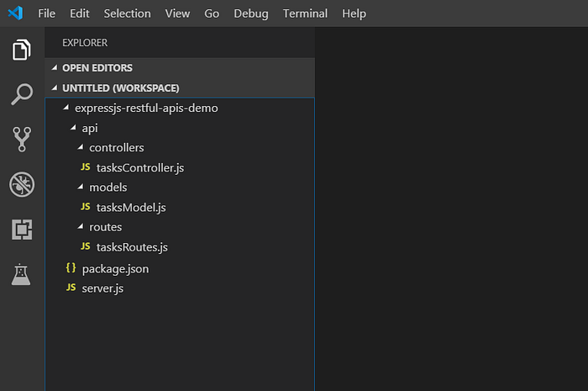Collapse the Open Editors section arrow
The width and height of the screenshot is (588, 391).
coord(55,67)
